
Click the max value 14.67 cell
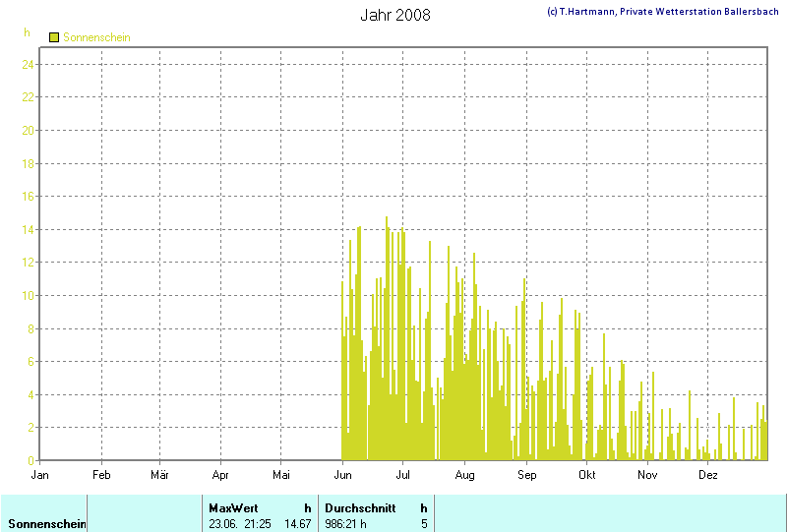click(x=298, y=524)
